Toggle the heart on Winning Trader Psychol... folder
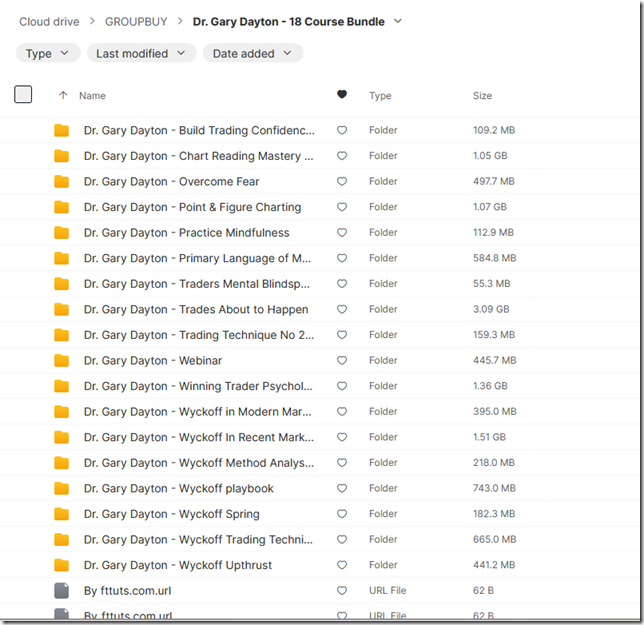 (342, 386)
